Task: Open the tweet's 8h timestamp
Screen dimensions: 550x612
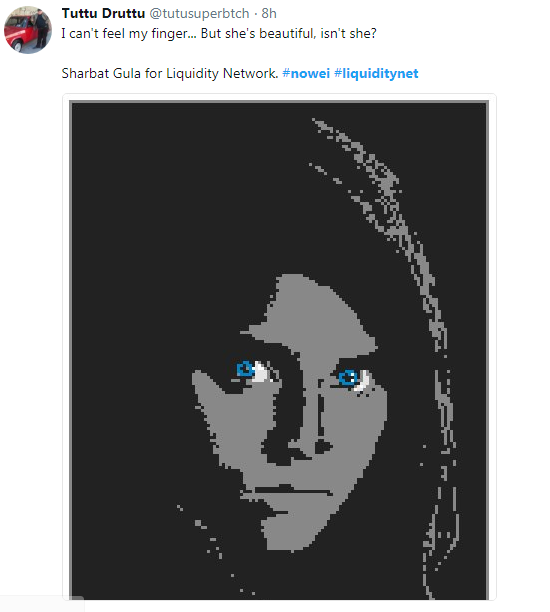Action: click(269, 13)
